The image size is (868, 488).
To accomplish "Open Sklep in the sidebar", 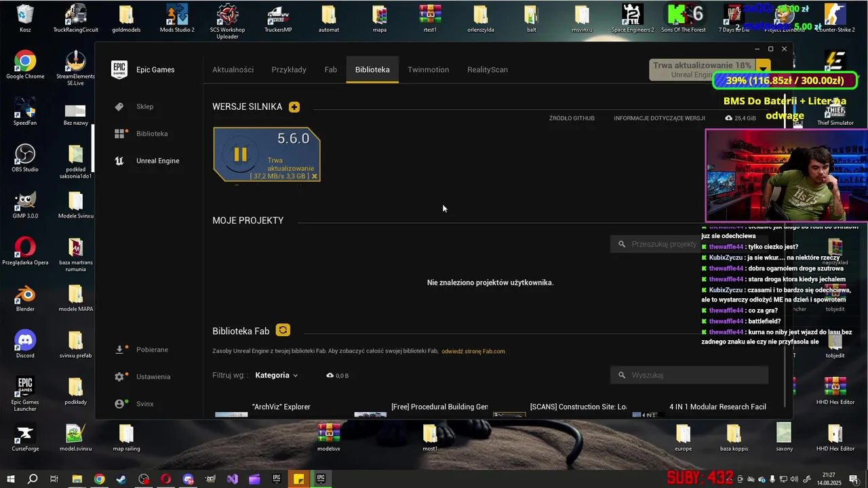I will [144, 106].
